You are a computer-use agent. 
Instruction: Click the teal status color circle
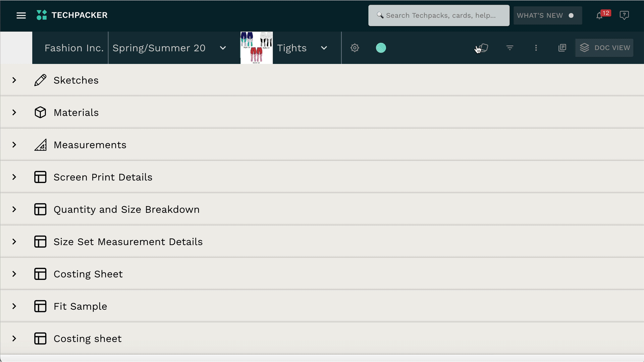381,48
